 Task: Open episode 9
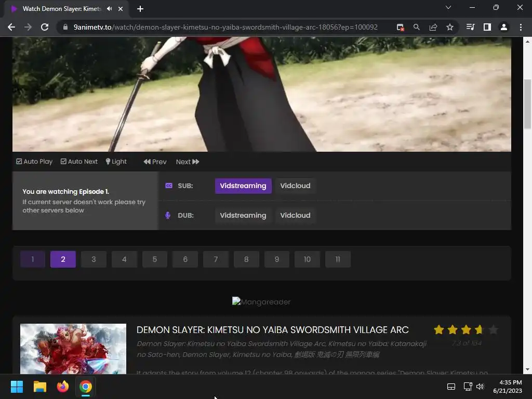click(277, 259)
